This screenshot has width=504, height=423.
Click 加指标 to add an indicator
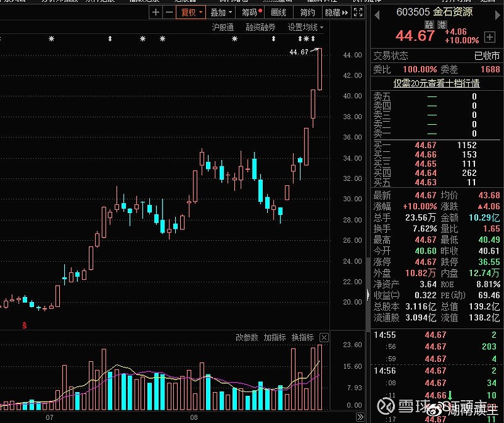click(275, 337)
